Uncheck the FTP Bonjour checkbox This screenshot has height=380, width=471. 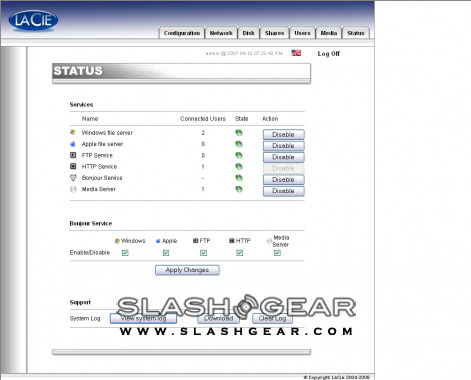point(203,253)
